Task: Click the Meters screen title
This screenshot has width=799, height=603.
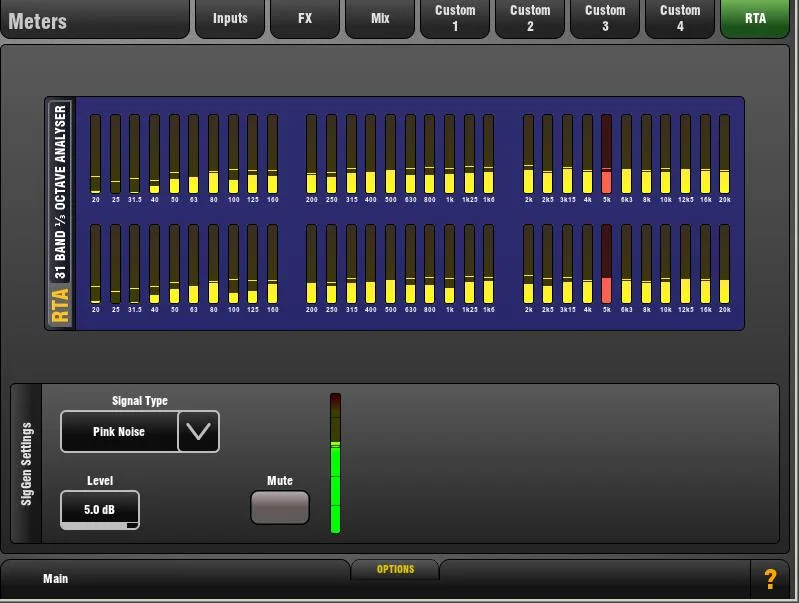Action: click(38, 21)
